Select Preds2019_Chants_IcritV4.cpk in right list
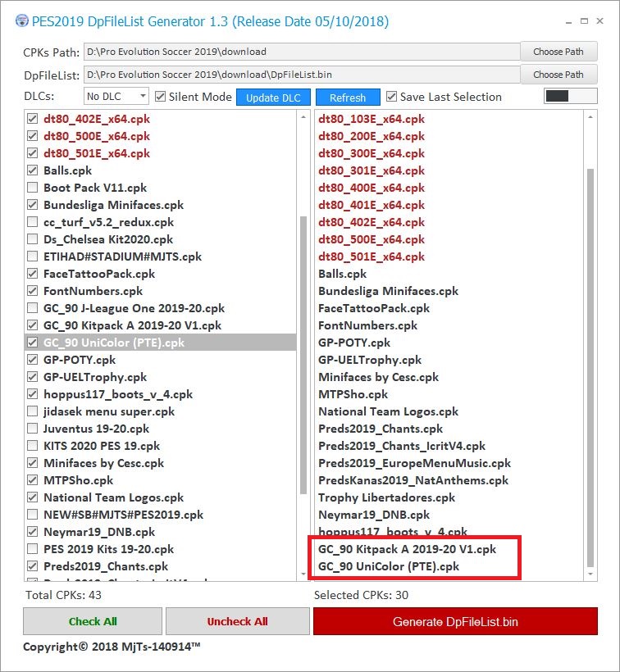This screenshot has height=672, width=620. pyautogui.click(x=402, y=445)
